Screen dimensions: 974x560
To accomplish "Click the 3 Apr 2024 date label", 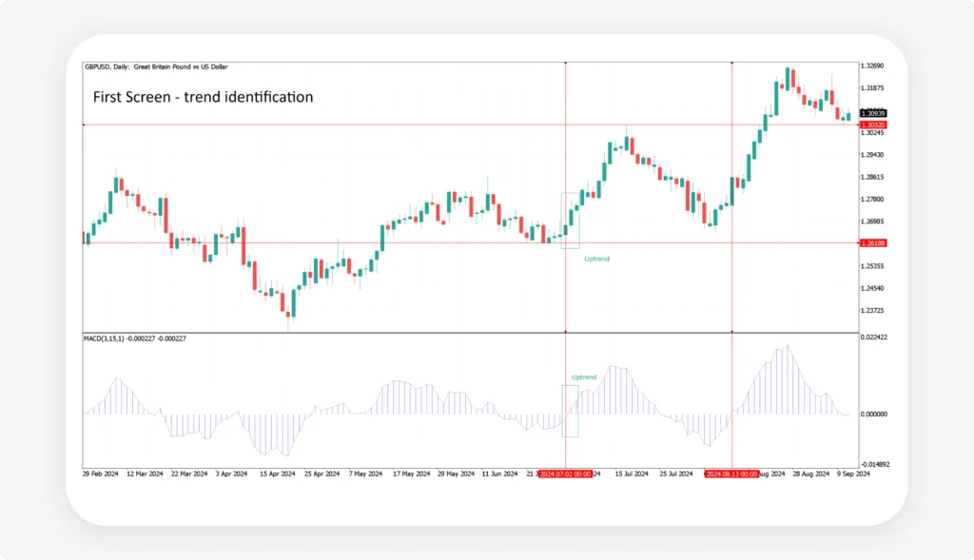I will 232,473.
